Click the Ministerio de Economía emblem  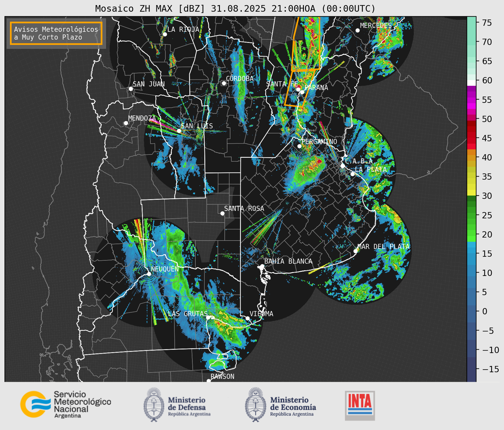click(x=255, y=404)
